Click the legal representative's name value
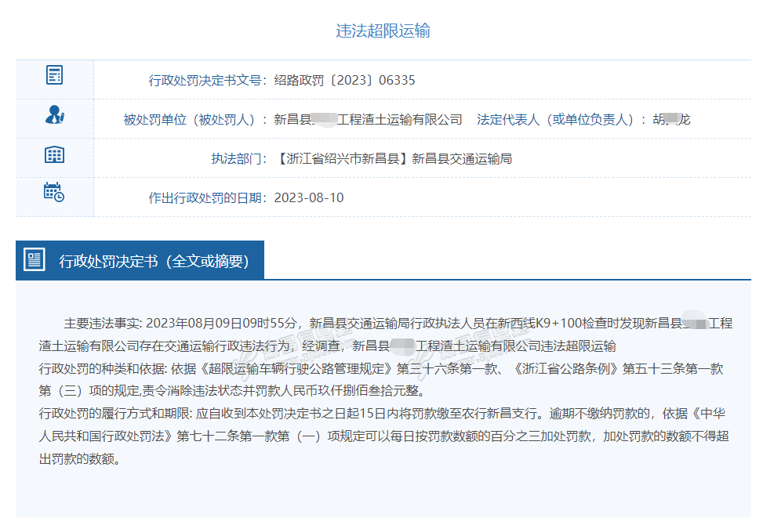This screenshot has width=763, height=532. pyautogui.click(x=671, y=120)
